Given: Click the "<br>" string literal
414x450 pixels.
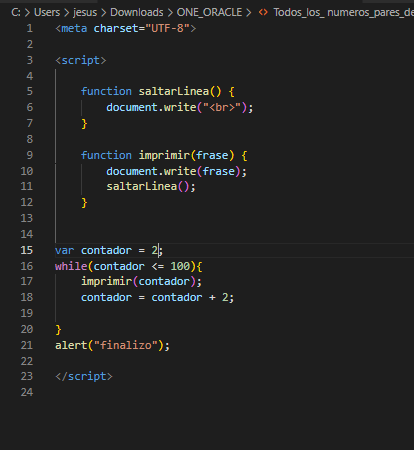Looking at the screenshot, I should click(x=222, y=107).
